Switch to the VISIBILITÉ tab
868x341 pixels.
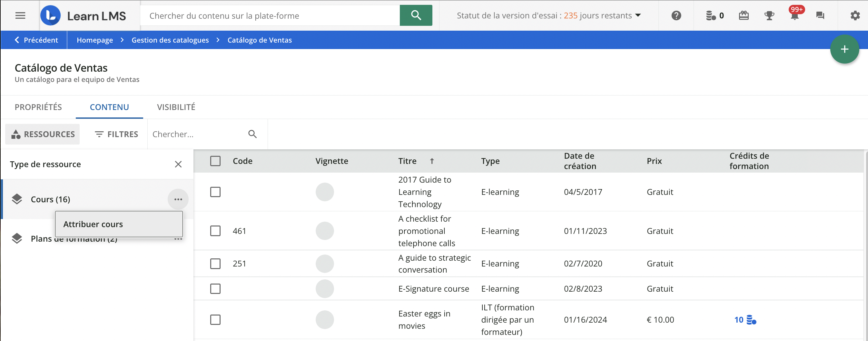pos(176,107)
